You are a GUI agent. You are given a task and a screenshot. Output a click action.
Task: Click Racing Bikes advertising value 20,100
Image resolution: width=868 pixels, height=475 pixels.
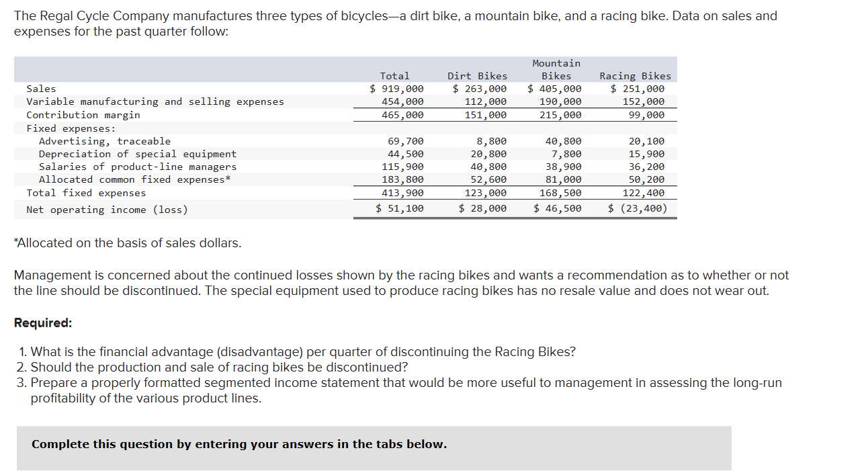647,141
